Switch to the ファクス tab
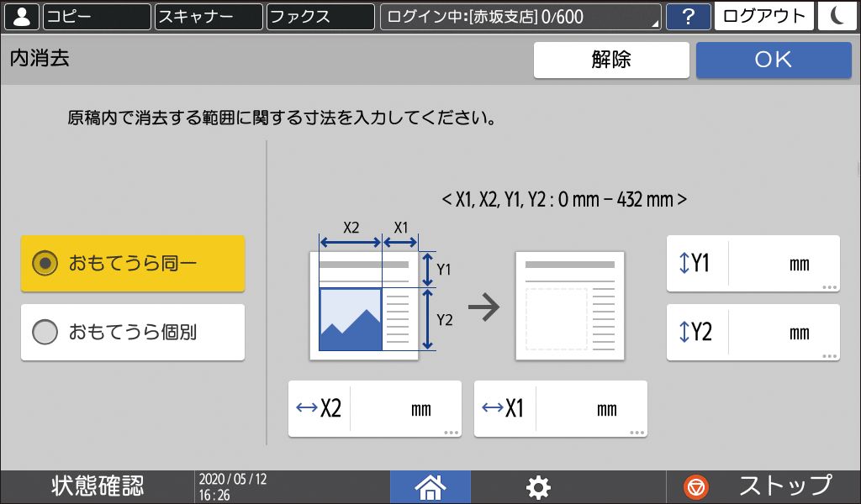The image size is (861, 504). pyautogui.click(x=320, y=16)
